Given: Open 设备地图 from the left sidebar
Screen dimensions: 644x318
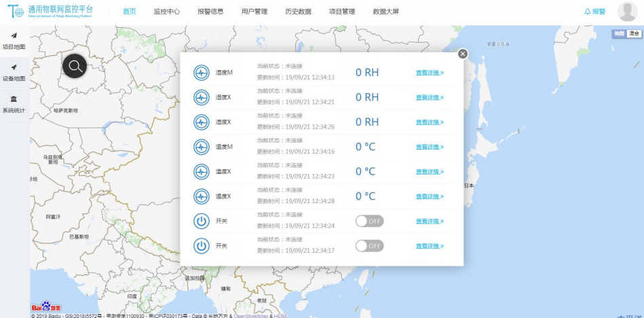Looking at the screenshot, I should pyautogui.click(x=14, y=73).
